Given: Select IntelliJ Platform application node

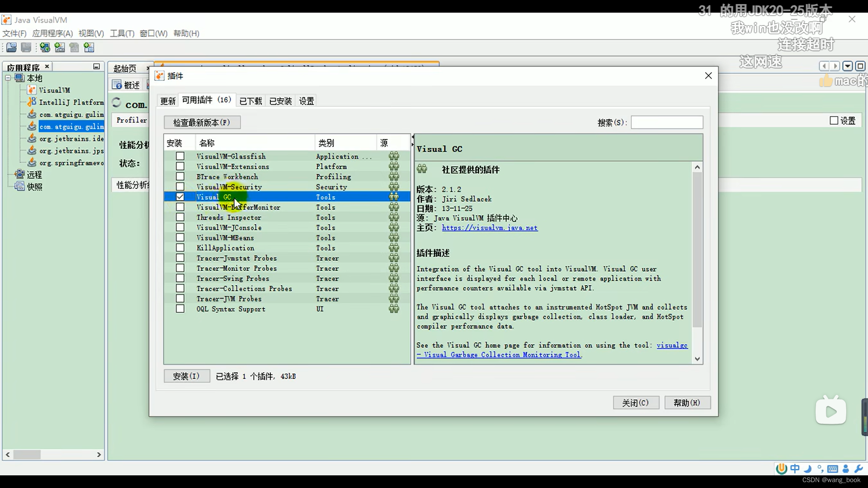Looking at the screenshot, I should tap(71, 103).
